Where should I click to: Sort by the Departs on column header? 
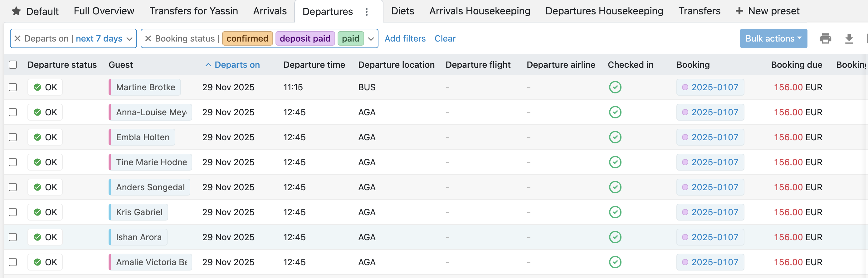tap(237, 64)
